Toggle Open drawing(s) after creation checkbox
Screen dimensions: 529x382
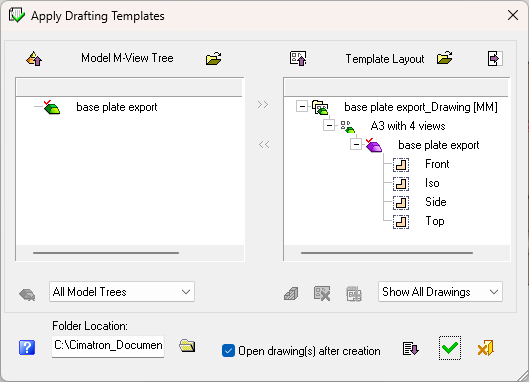[x=228, y=351]
